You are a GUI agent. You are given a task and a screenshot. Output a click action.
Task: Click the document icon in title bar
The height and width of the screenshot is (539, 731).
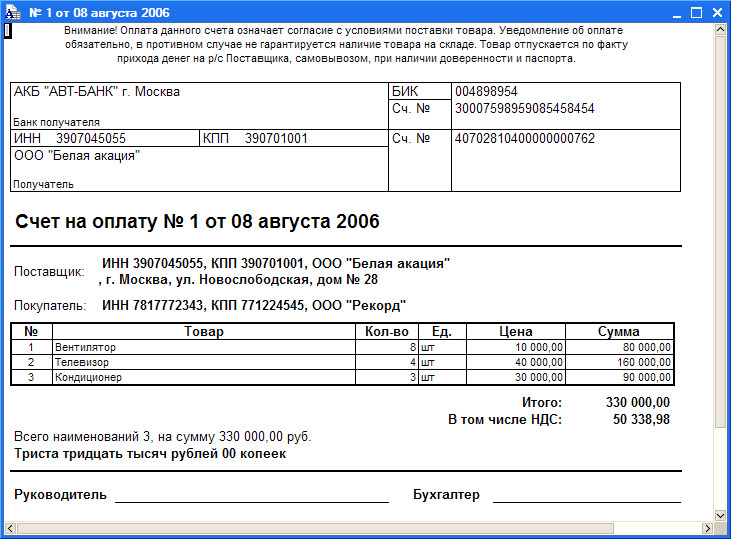point(13,13)
